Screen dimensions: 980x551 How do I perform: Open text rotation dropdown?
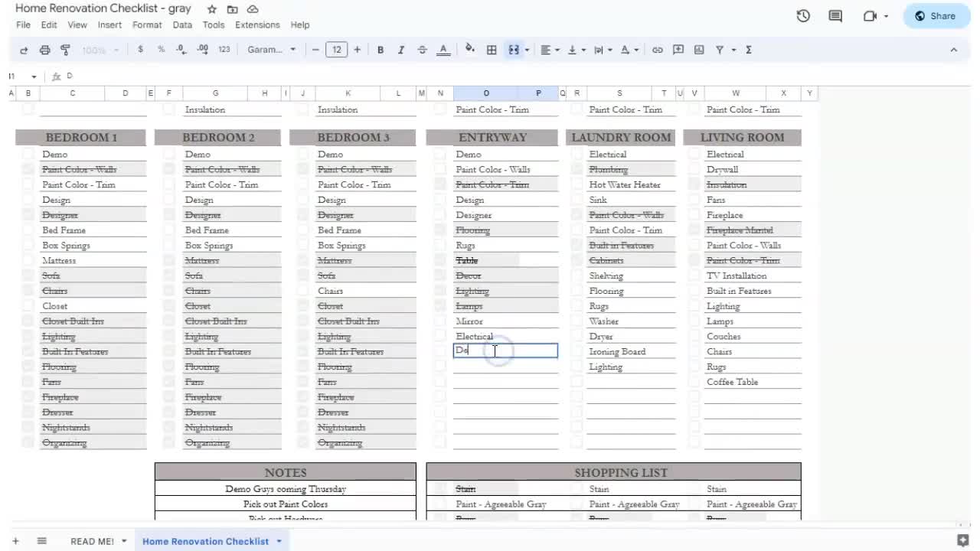[x=629, y=50]
